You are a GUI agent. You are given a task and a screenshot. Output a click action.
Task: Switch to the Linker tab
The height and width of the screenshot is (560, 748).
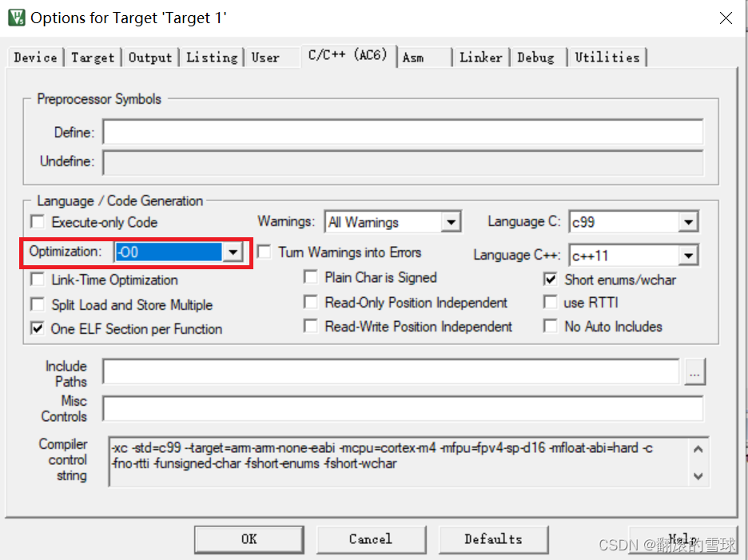[x=480, y=57]
